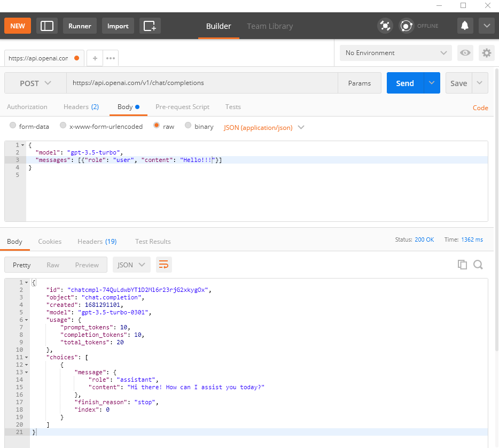Open the Pre-request Script tab
Image resolution: width=499 pixels, height=448 pixels.
(182, 107)
